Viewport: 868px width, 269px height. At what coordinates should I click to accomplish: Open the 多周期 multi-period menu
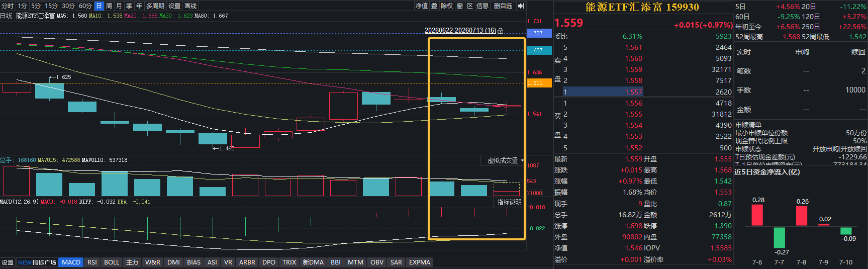coord(155,6)
